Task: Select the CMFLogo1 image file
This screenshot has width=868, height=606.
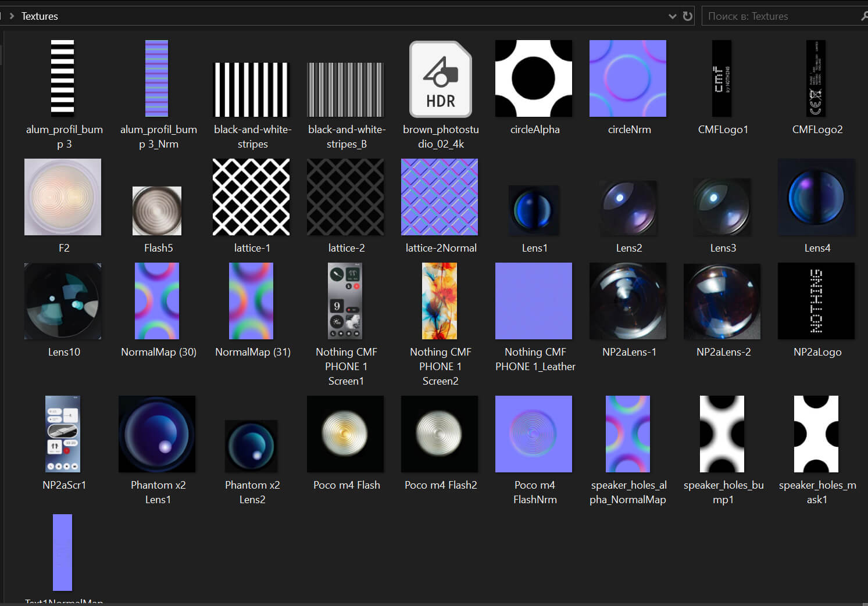Action: pyautogui.click(x=722, y=78)
